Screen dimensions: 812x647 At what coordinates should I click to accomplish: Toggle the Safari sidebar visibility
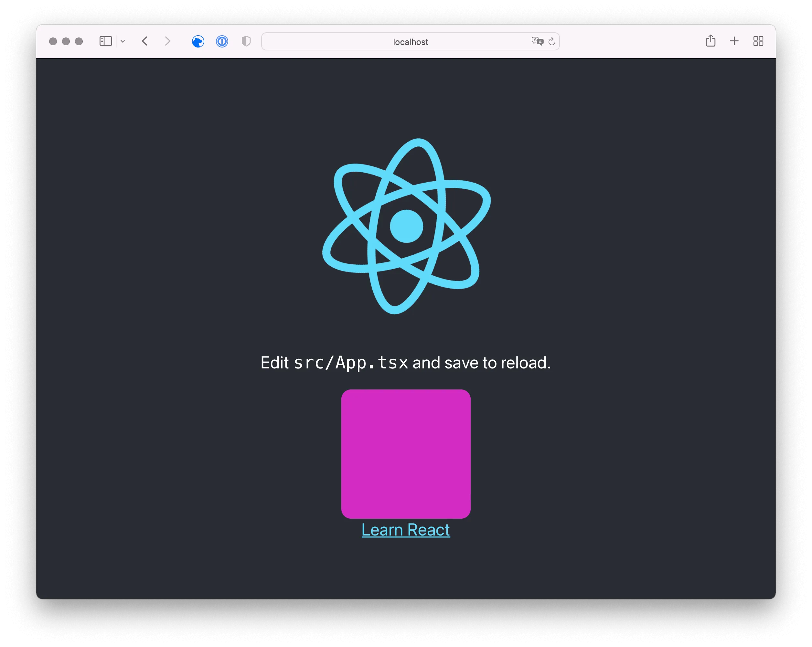point(106,41)
